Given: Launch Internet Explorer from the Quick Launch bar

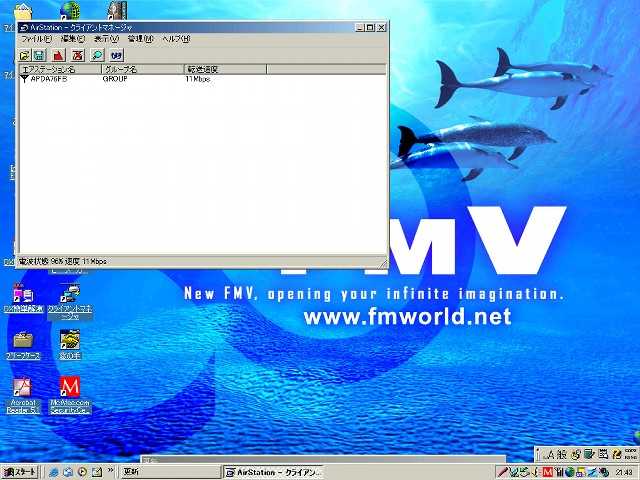Looking at the screenshot, I should [x=54, y=472].
